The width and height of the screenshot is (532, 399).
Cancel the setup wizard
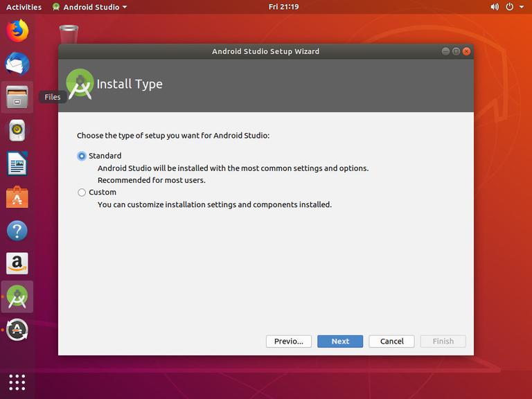coord(391,342)
